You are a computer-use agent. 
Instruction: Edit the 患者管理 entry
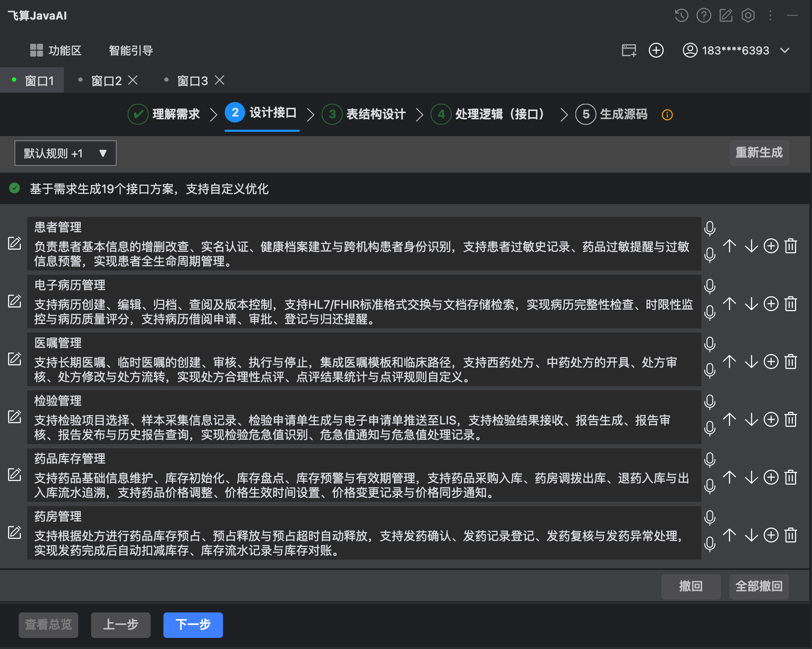point(14,244)
